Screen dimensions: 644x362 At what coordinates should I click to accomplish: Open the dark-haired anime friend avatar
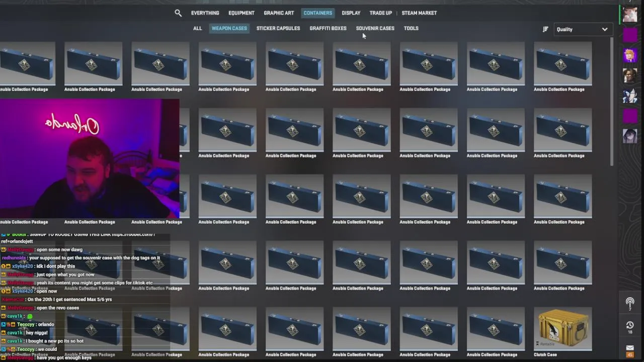coord(630,96)
